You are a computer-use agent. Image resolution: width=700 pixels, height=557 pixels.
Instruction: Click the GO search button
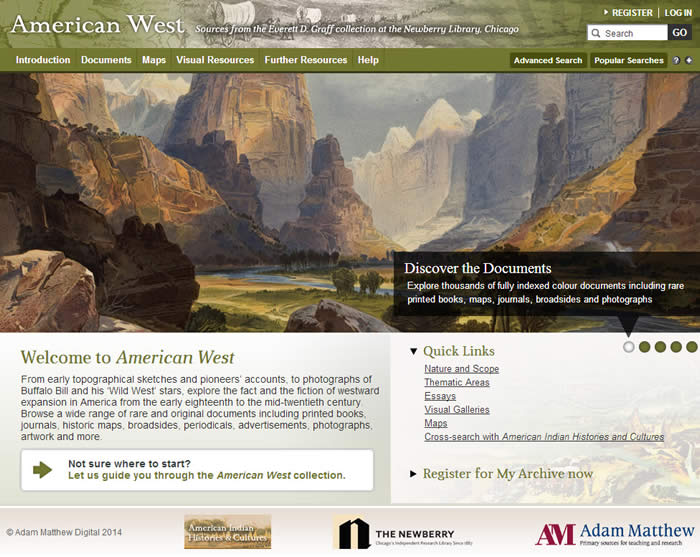(x=679, y=33)
